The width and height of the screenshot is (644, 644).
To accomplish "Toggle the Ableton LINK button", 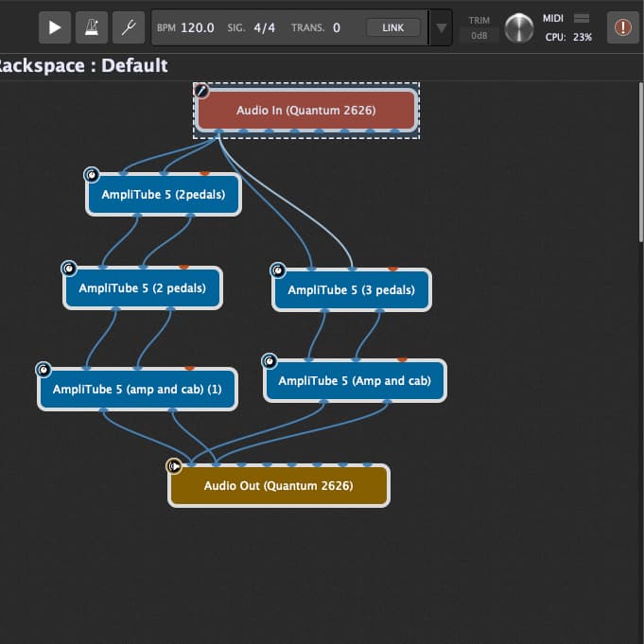I will (393, 28).
